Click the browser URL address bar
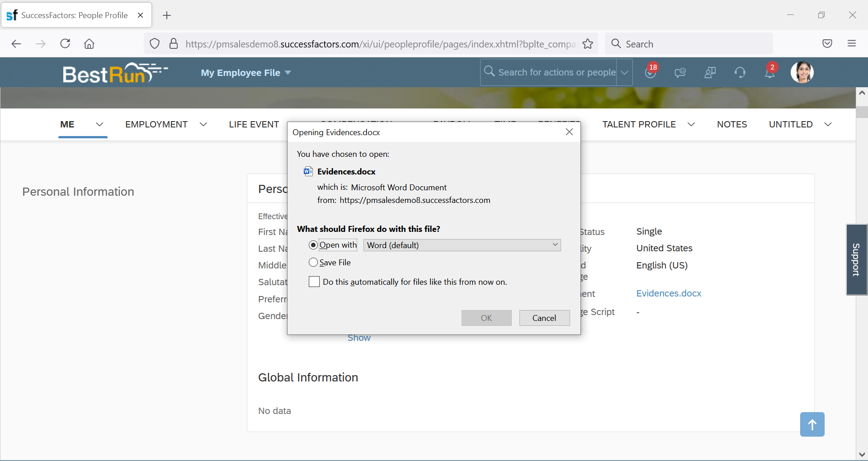868x461 pixels. (x=381, y=44)
